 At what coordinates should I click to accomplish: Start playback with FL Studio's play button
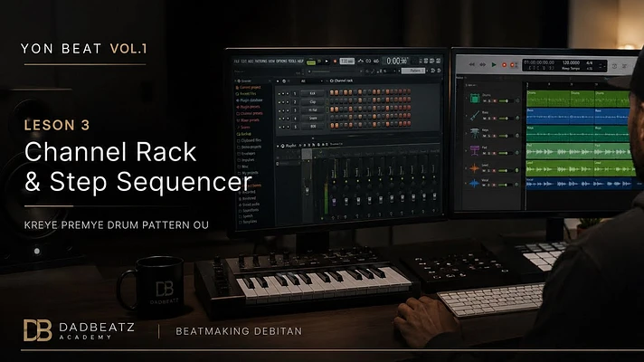(x=327, y=62)
